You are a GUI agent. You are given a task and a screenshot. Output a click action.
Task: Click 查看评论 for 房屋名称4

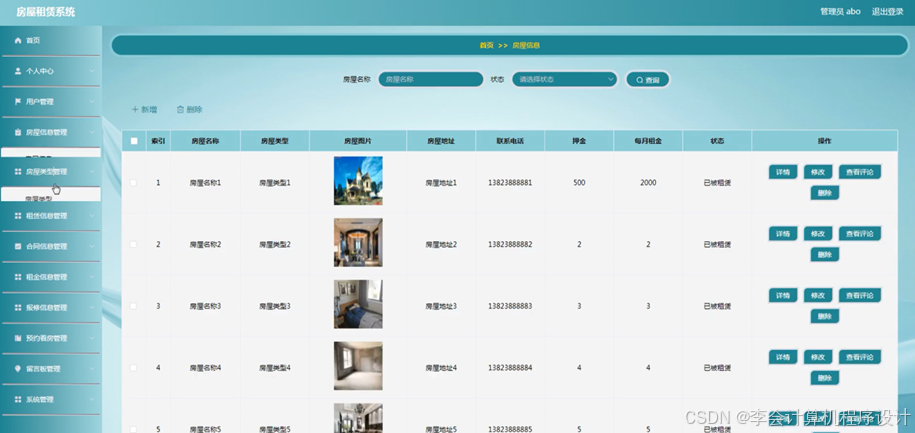860,357
